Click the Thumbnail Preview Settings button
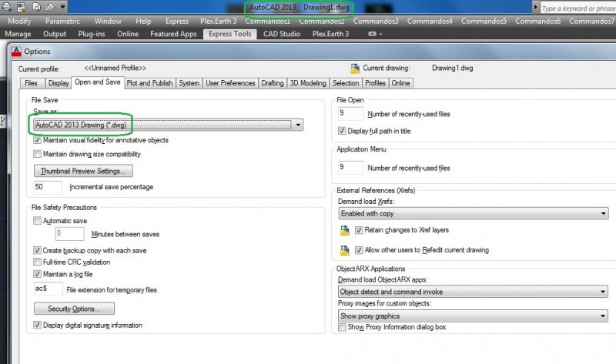 [83, 171]
